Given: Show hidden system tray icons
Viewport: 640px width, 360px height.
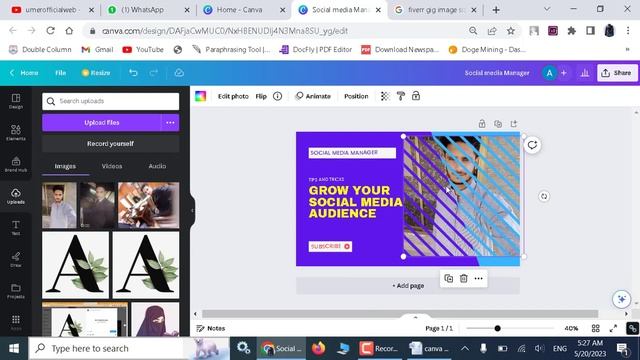Looking at the screenshot, I should (x=464, y=348).
